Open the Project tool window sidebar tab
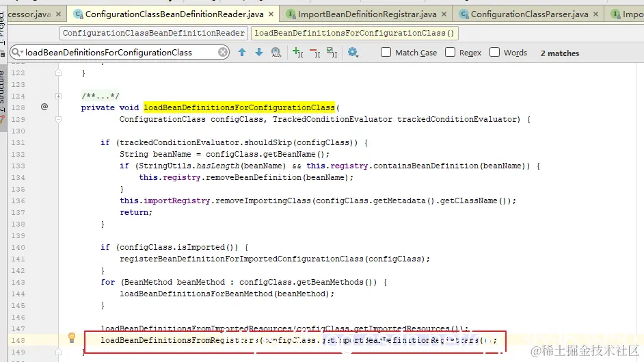Image resolution: width=644 pixels, height=362 pixels. click(x=3, y=28)
